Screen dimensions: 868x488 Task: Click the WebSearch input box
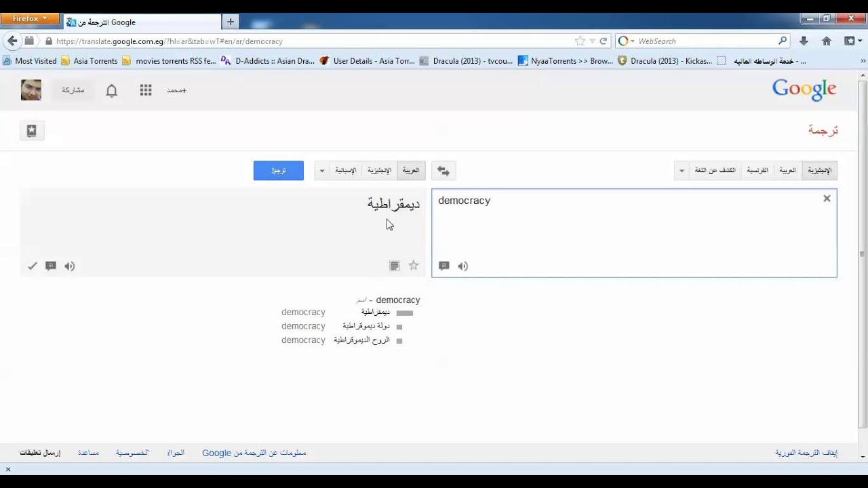click(x=705, y=41)
